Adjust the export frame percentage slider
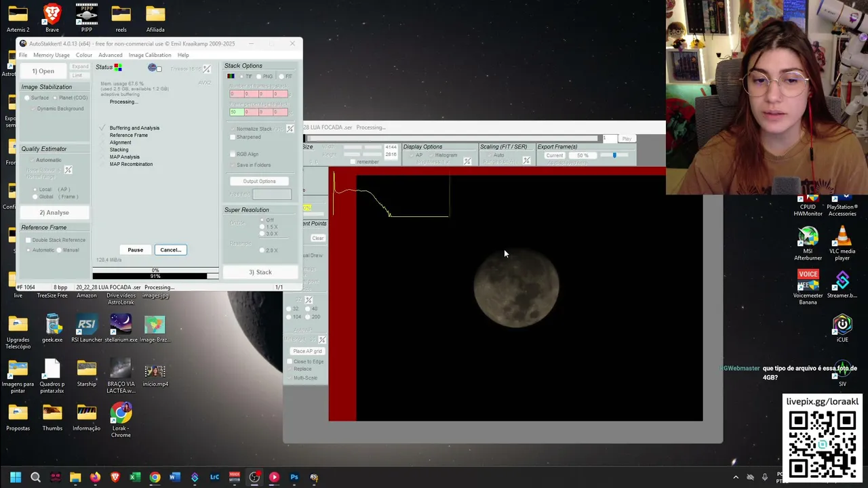 [x=614, y=155]
